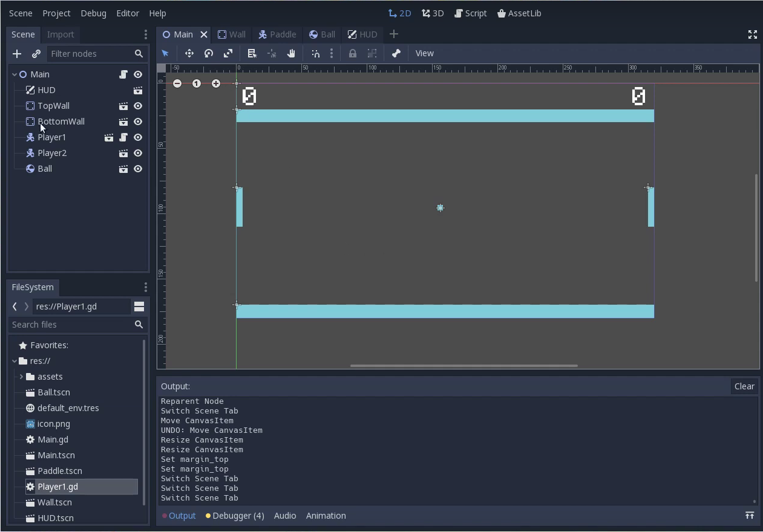Toggle visibility of the Ball node
This screenshot has width=763, height=532.
[138, 169]
